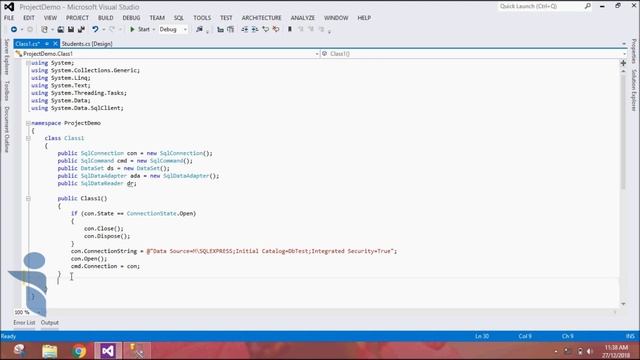
Task: Open the ANALYZE menu
Action: click(302, 18)
